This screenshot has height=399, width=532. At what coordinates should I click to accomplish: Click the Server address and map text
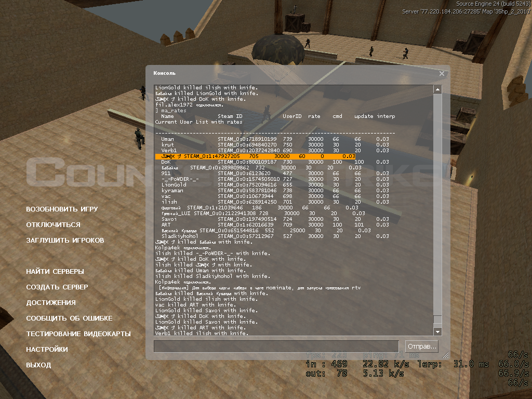coord(466,11)
